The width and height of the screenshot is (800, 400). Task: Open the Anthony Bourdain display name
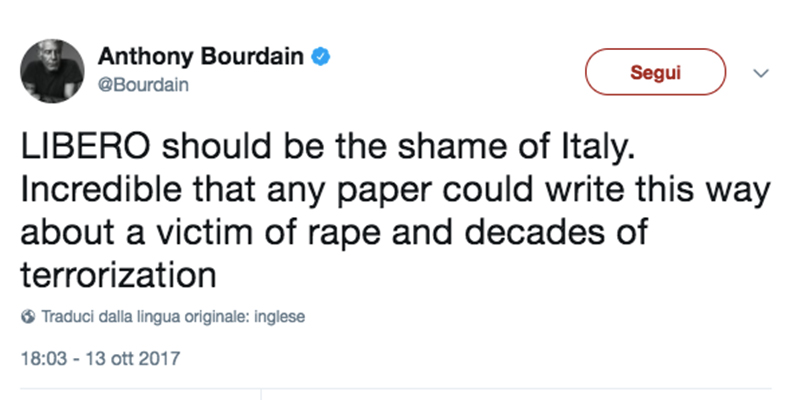201,59
